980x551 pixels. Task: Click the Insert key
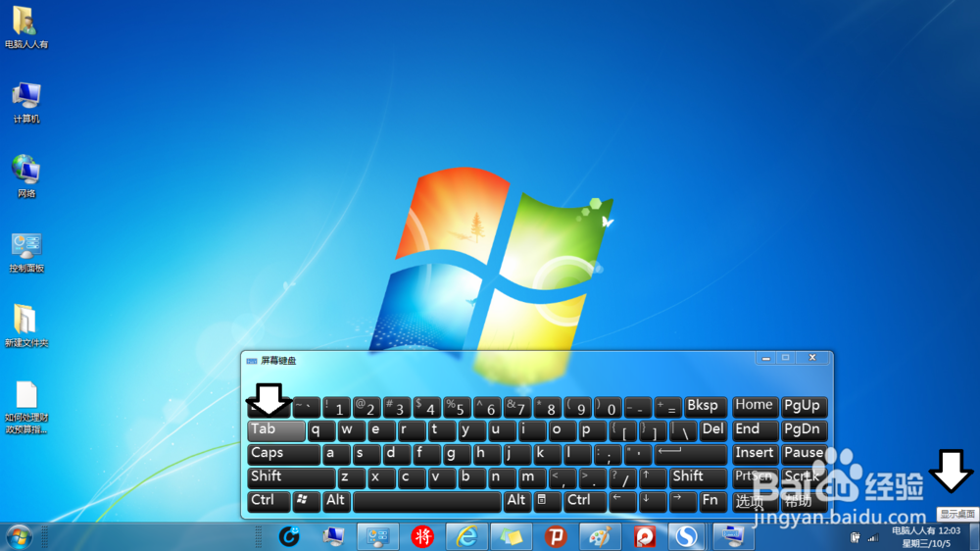click(755, 454)
